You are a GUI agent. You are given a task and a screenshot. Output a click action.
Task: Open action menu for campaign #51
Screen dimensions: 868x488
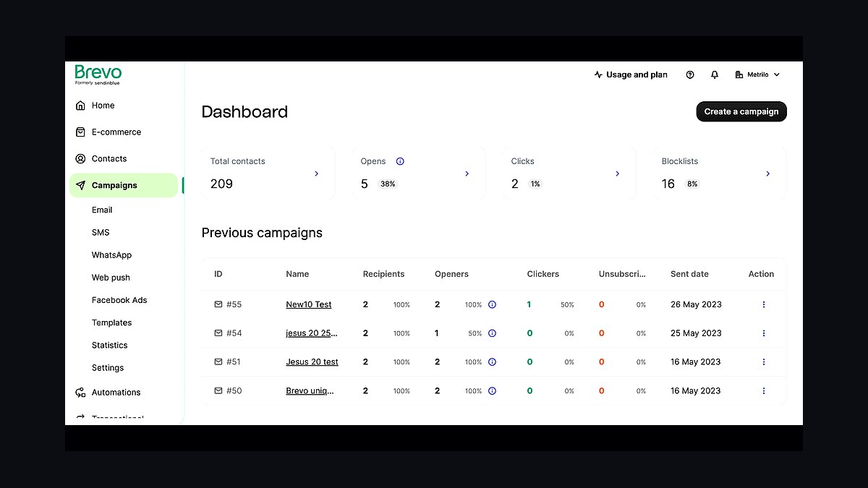764,361
